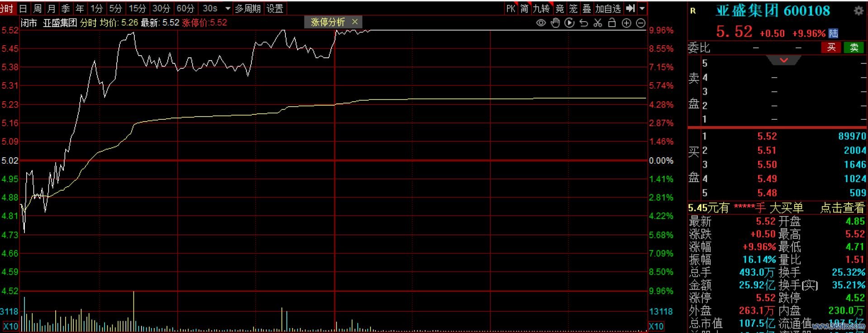Click 点击查看 to view large orders
The image size is (868, 333).
click(842, 208)
